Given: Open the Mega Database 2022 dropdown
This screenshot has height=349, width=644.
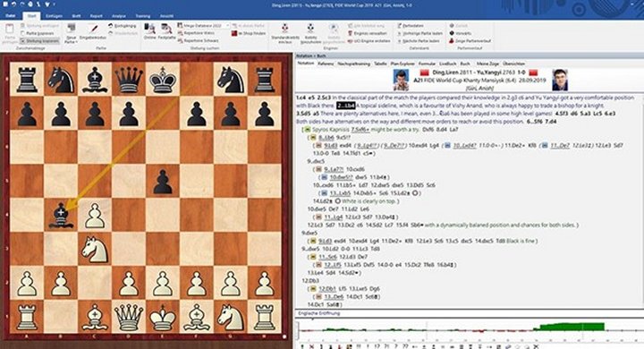Looking at the screenshot, I should tap(227, 25).
